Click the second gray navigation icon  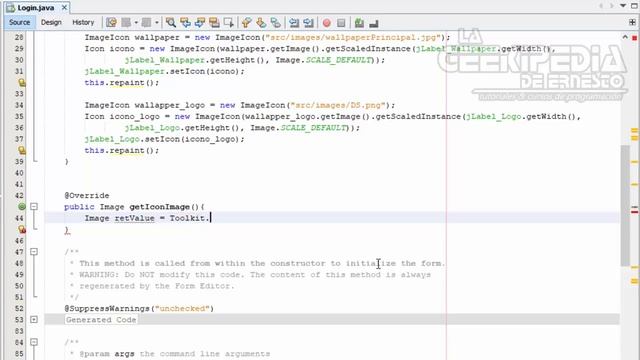coord(146,22)
